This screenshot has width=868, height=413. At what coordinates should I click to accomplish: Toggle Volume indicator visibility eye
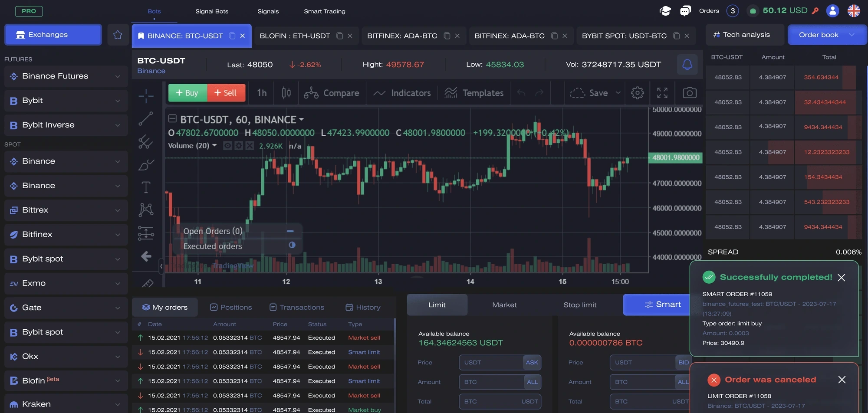(227, 146)
